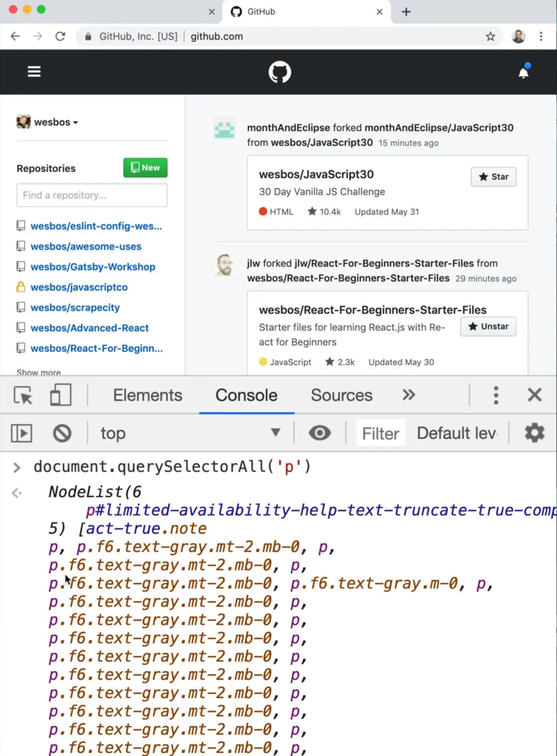Star the wesbos/JavaScript30 repository
557x756 pixels.
point(493,177)
